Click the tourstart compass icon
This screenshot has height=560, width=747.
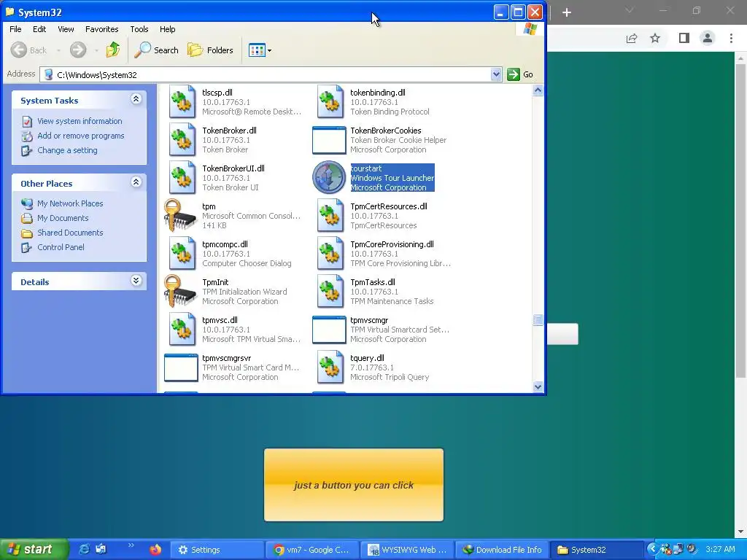point(329,178)
